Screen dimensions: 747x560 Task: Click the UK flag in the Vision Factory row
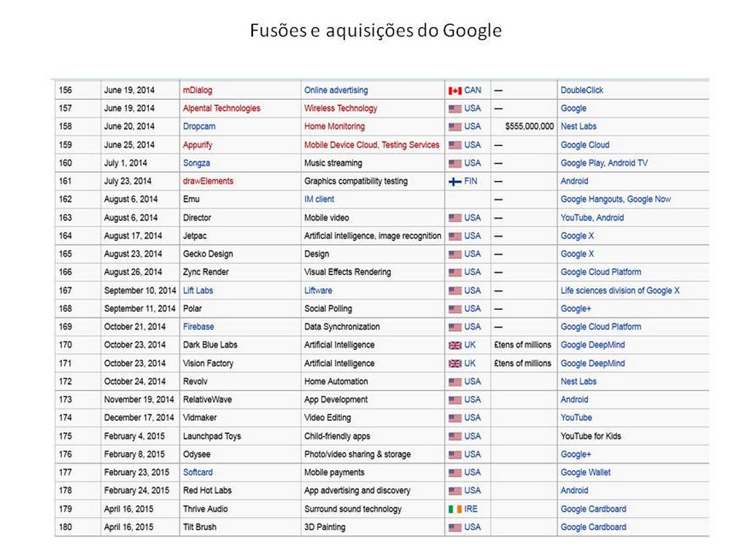(x=455, y=363)
